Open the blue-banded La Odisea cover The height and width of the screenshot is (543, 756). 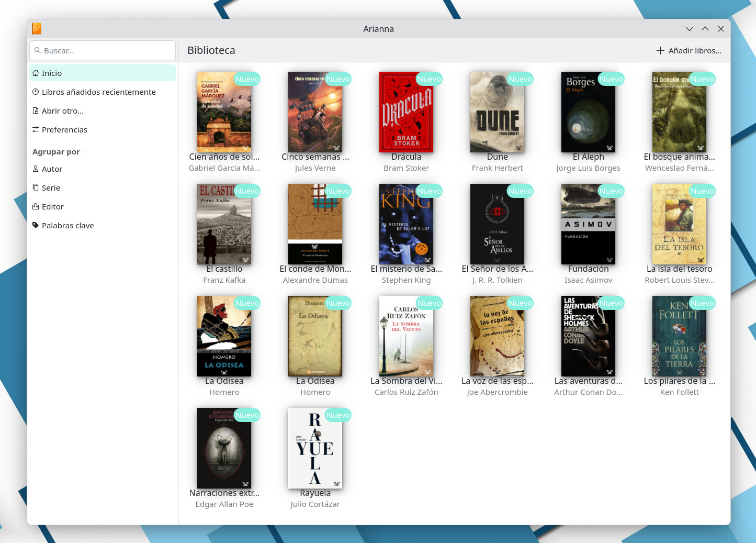224,336
